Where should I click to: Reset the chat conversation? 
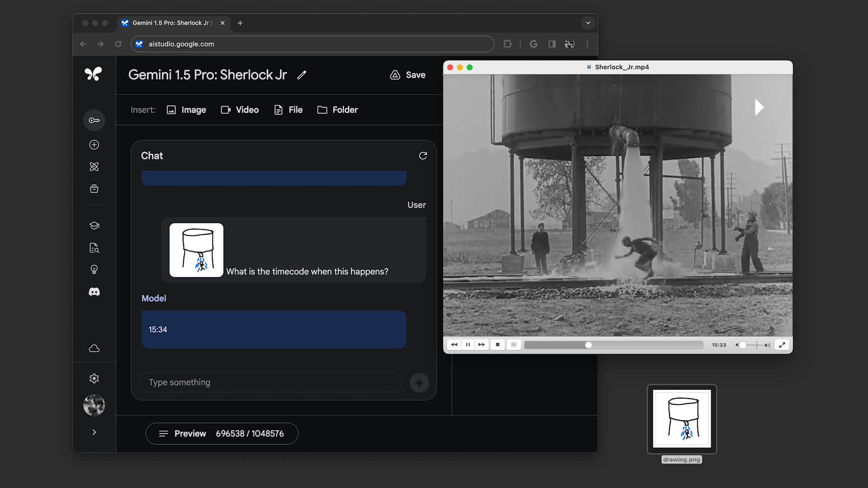pyautogui.click(x=423, y=155)
